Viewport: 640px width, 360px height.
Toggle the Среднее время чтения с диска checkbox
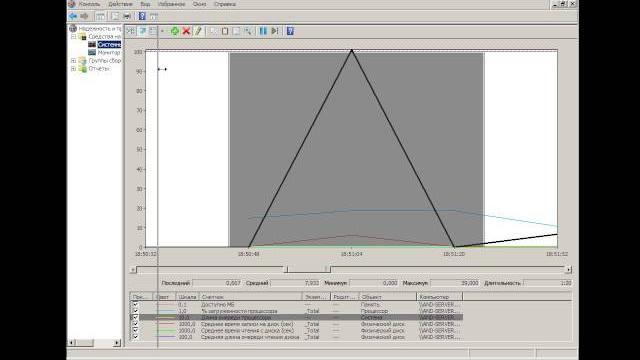click(x=136, y=331)
